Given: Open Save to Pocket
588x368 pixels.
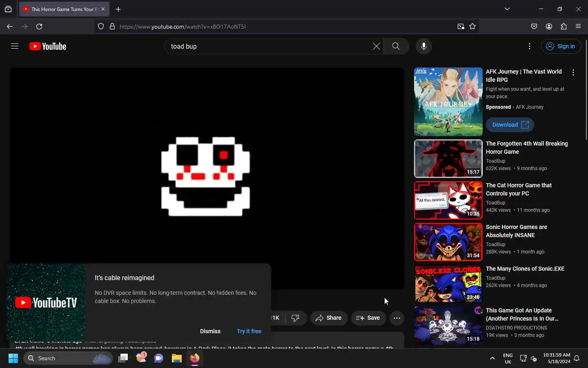Looking at the screenshot, I should click(534, 27).
